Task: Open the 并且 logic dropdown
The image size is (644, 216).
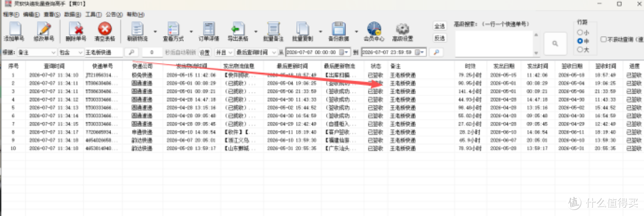Action: (x=230, y=52)
